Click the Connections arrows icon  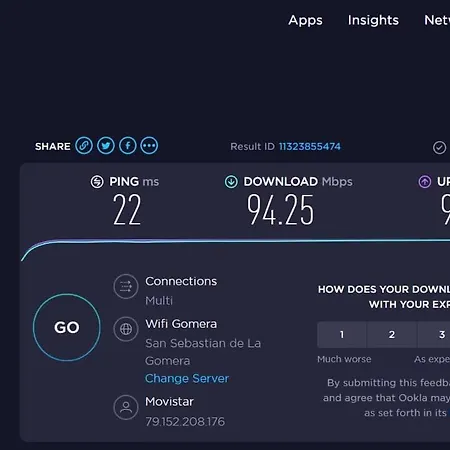(126, 286)
